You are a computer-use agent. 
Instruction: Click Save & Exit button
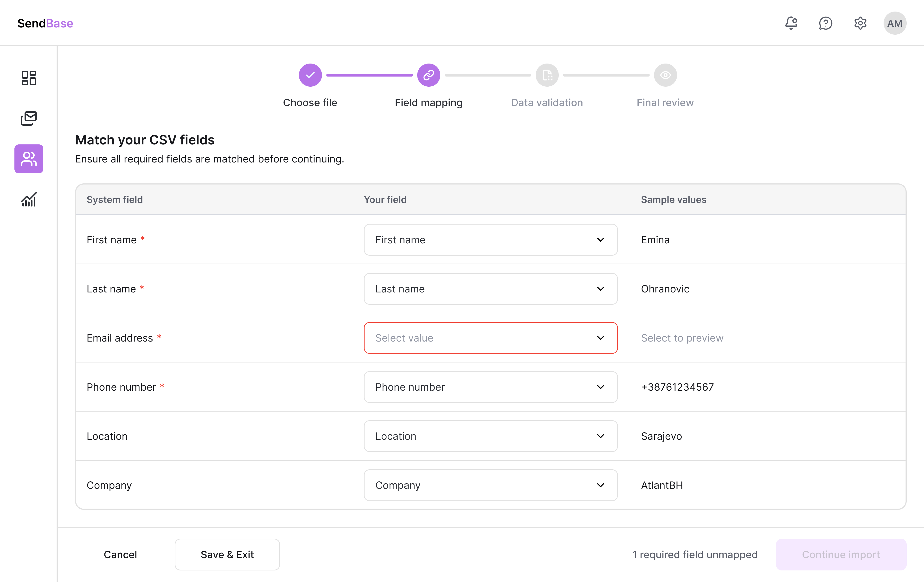[x=227, y=554]
